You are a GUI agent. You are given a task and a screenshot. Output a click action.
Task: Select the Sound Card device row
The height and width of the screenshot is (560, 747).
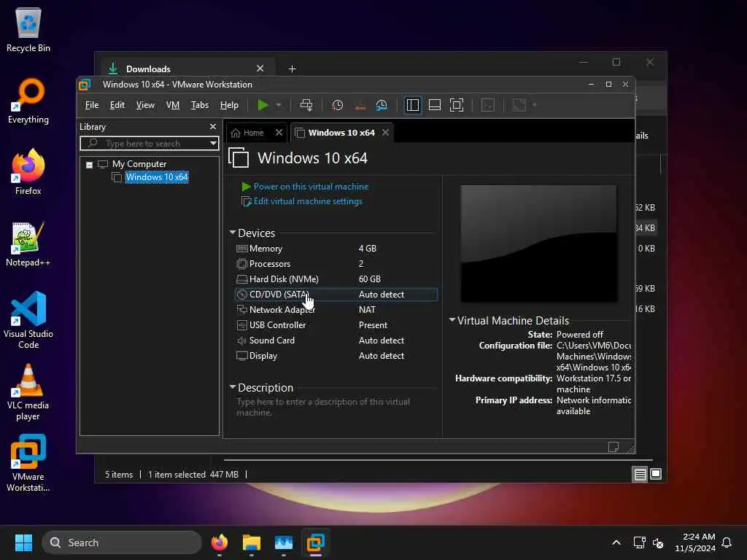(336, 341)
